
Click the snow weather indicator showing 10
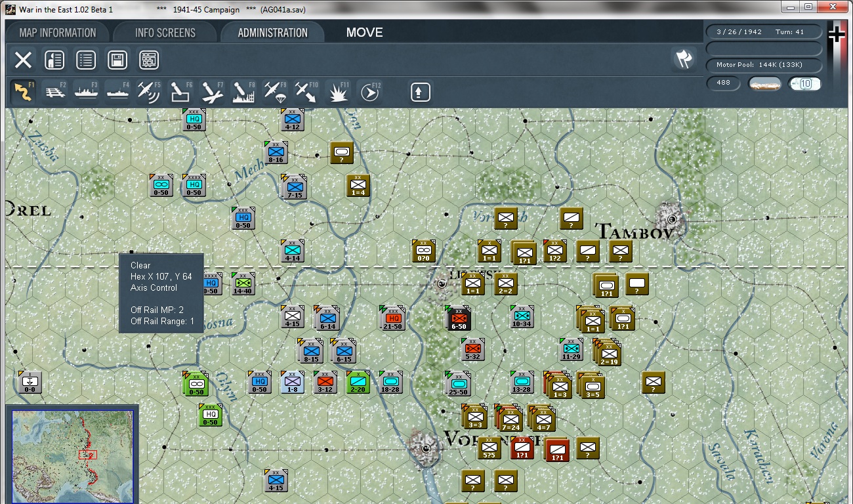pos(804,83)
